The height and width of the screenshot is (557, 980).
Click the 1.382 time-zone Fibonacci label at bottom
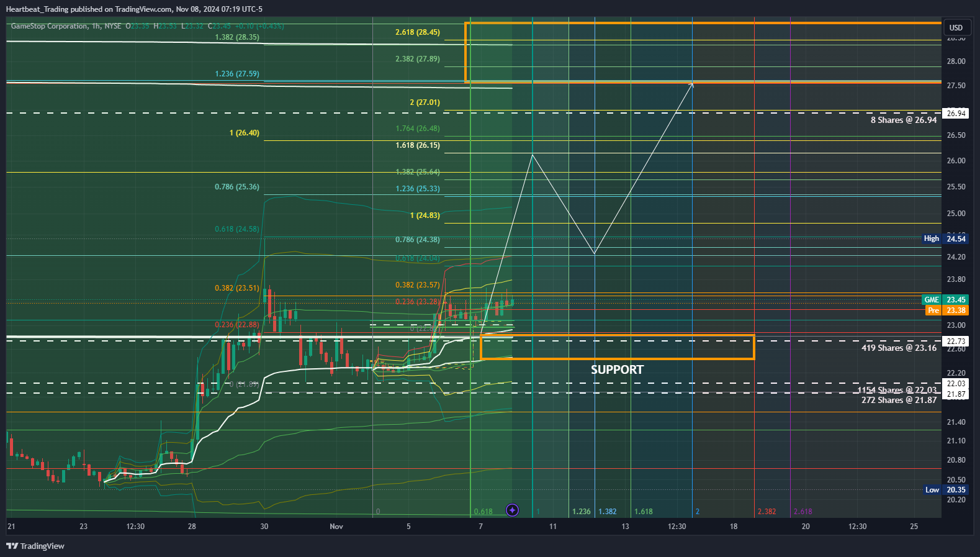click(608, 512)
